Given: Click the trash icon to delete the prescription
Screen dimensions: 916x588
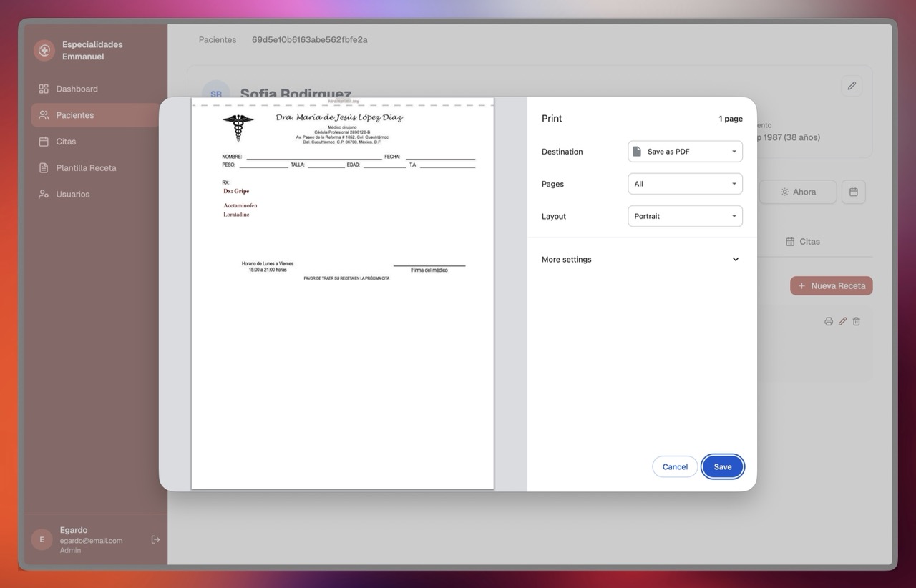Looking at the screenshot, I should 857,322.
